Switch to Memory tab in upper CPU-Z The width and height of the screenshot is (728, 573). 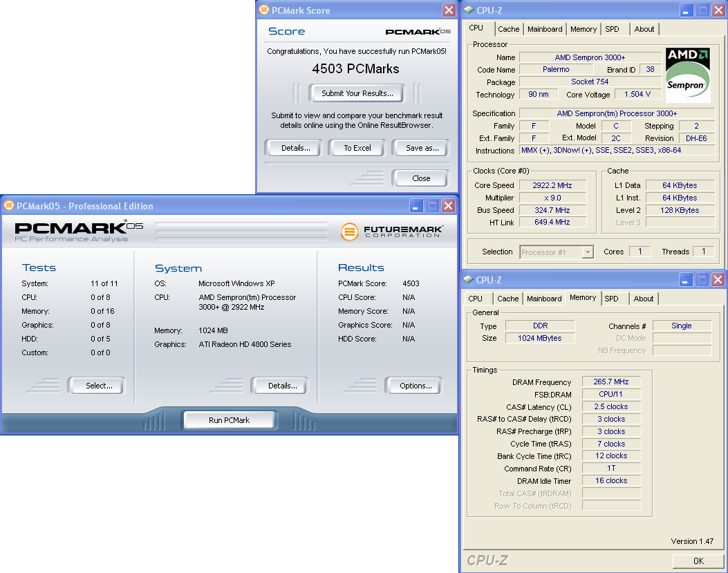[x=583, y=29]
